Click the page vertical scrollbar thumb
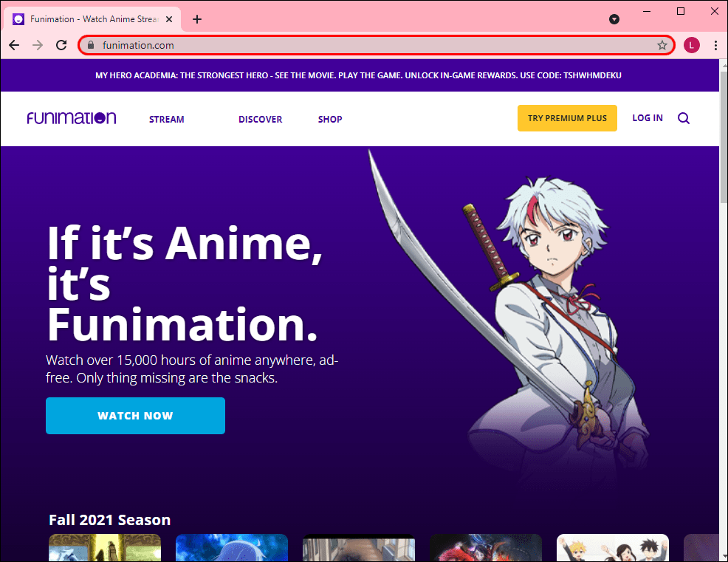 pyautogui.click(x=724, y=137)
